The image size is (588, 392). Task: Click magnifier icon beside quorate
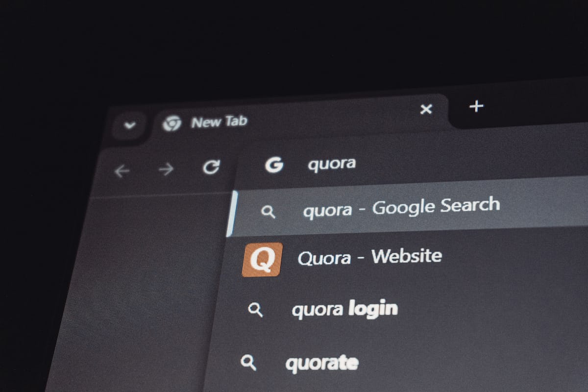tap(248, 363)
